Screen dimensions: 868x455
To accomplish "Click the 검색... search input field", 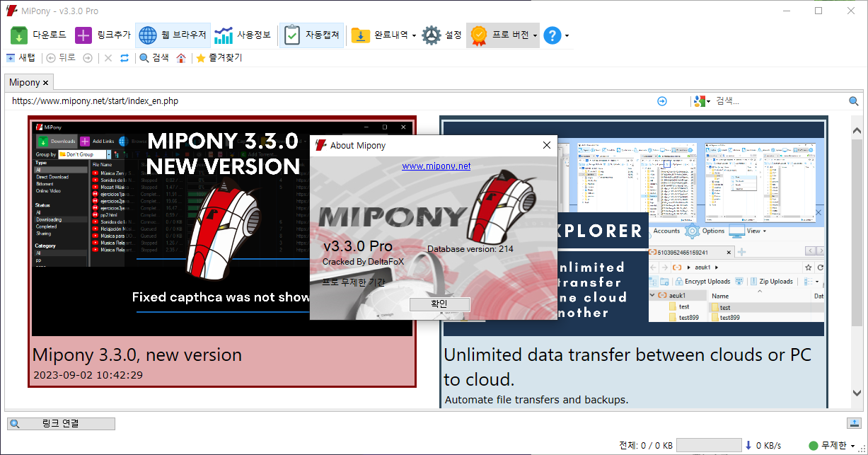I will point(780,101).
